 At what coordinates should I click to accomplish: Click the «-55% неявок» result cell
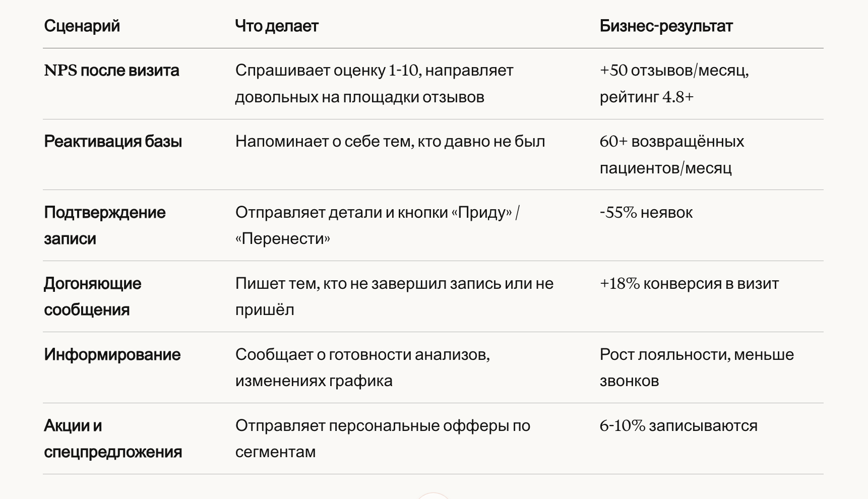[646, 213]
